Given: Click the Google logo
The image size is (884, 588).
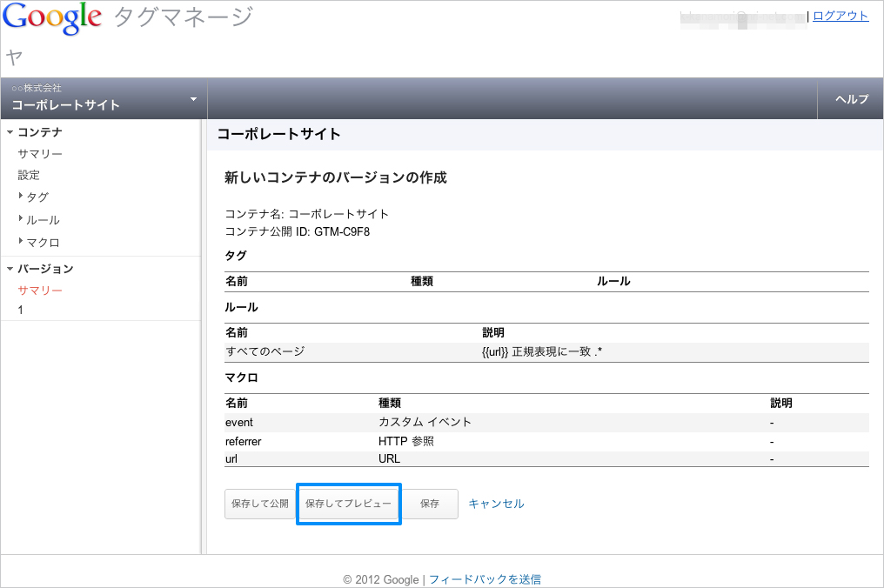Looking at the screenshot, I should tap(53, 18).
